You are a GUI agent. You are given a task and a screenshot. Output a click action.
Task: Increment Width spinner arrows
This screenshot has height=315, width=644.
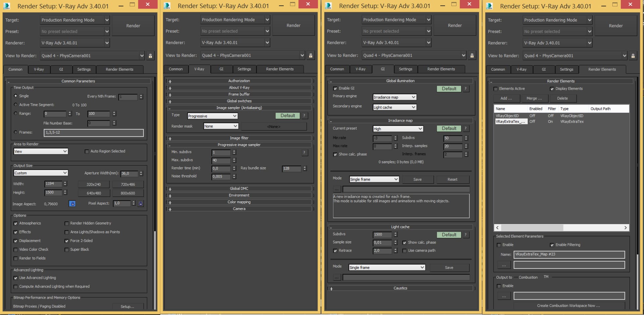(x=65, y=184)
